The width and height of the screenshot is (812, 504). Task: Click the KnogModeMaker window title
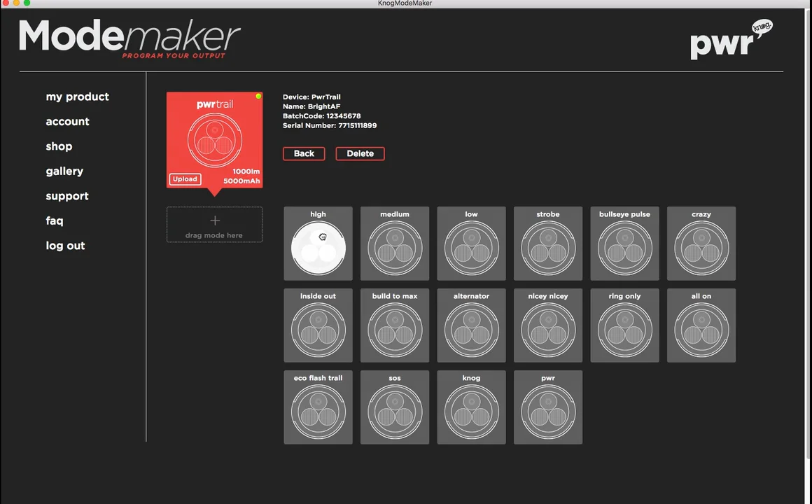pos(405,3)
